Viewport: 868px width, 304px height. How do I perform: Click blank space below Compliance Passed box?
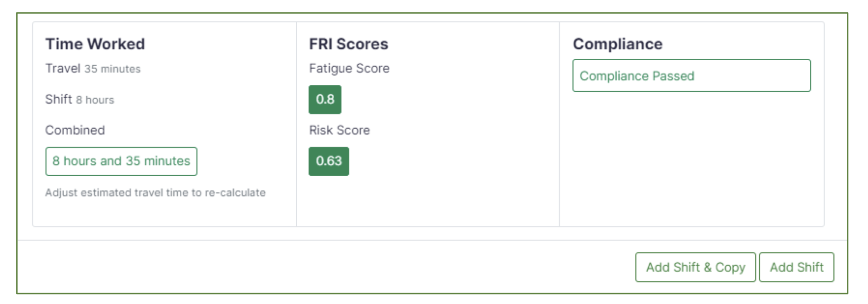(x=691, y=158)
